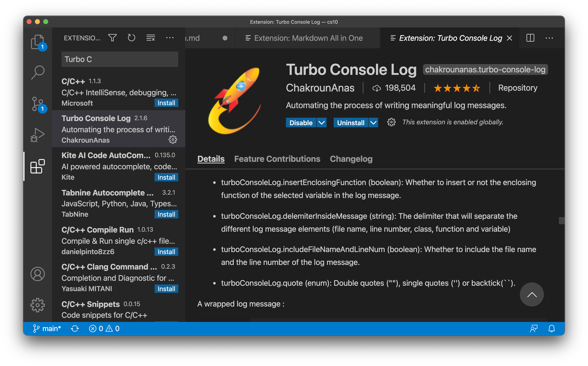
Task: Install Kite AI Code AutoComplete
Action: tap(166, 177)
